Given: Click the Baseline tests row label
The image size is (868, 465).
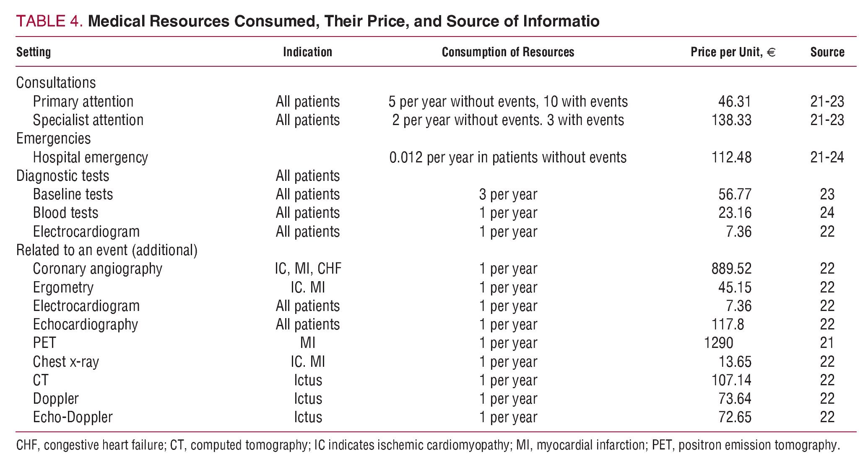Looking at the screenshot, I should tap(73, 194).
